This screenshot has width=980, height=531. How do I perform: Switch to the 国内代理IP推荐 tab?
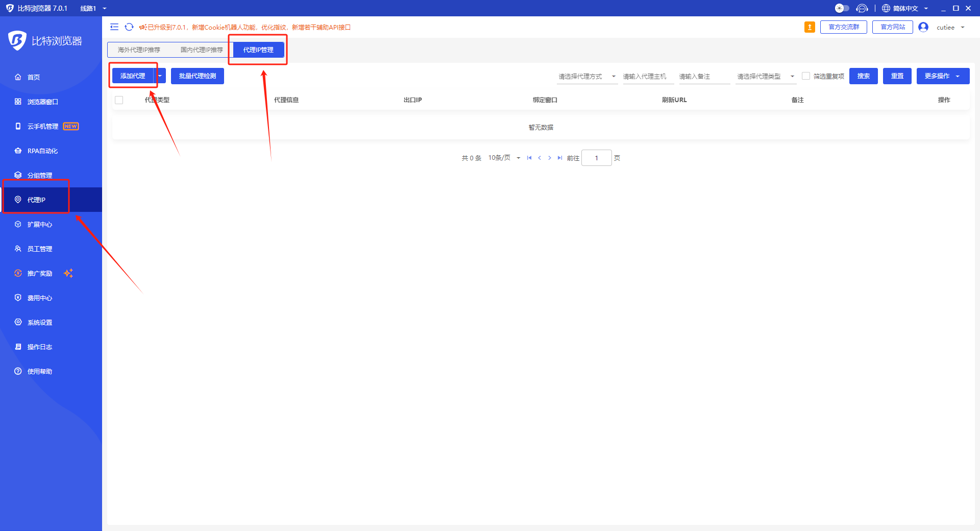pos(202,50)
